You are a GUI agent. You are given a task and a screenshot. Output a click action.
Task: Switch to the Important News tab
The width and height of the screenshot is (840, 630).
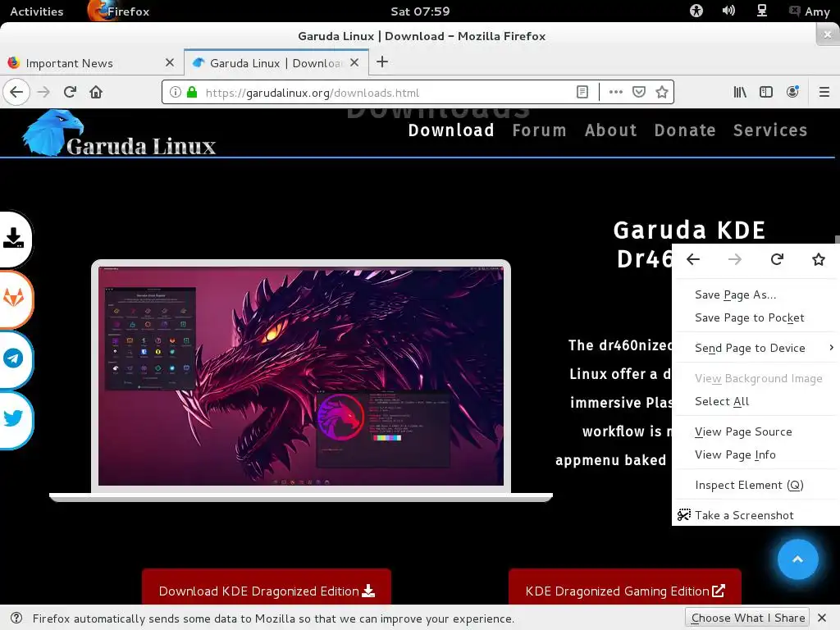coord(91,62)
